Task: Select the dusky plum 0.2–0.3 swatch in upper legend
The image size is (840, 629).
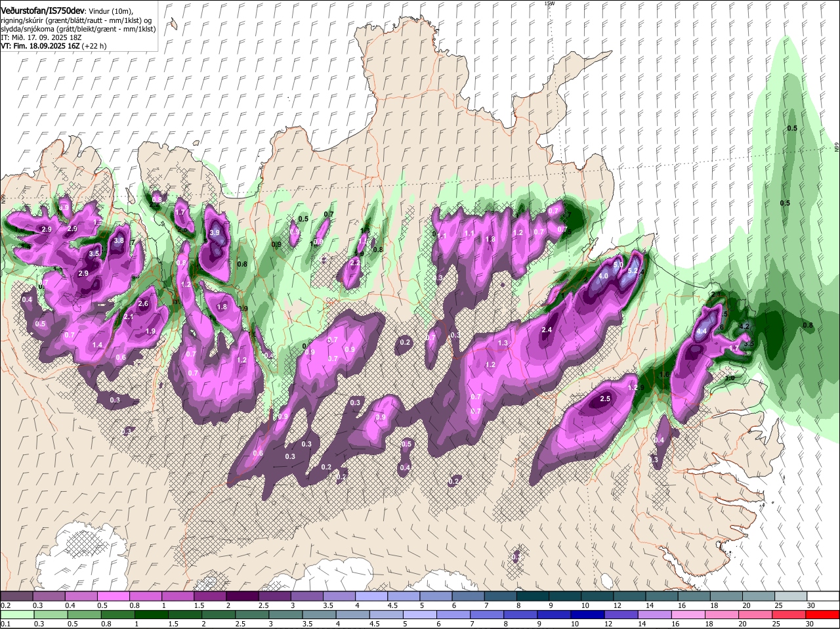Action: 16,596
